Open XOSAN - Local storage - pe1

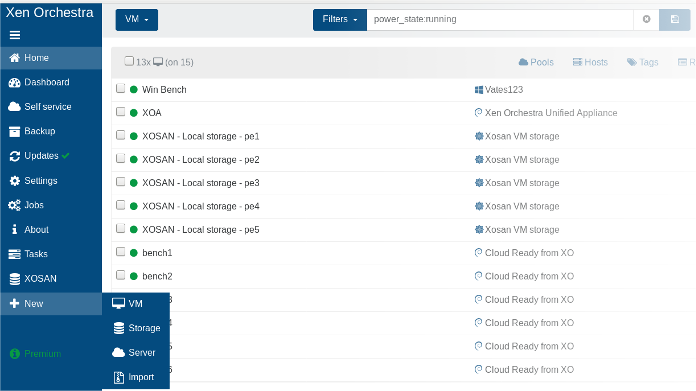pos(201,136)
